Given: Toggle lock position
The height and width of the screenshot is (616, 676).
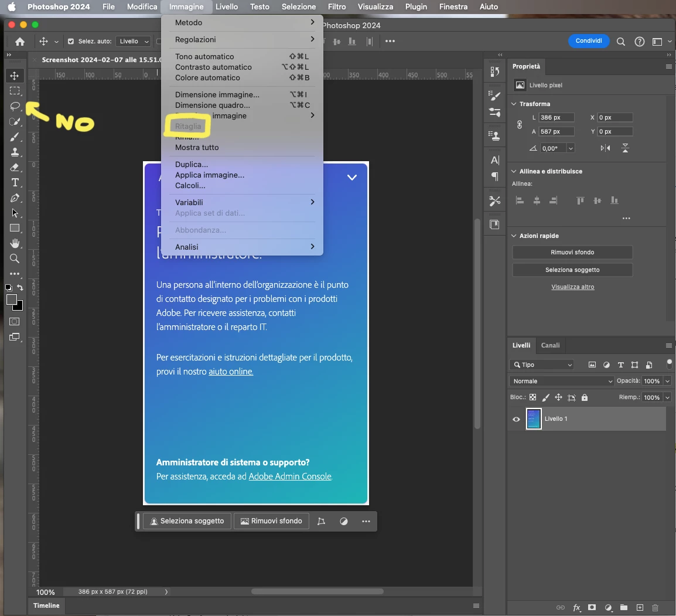Looking at the screenshot, I should (559, 397).
